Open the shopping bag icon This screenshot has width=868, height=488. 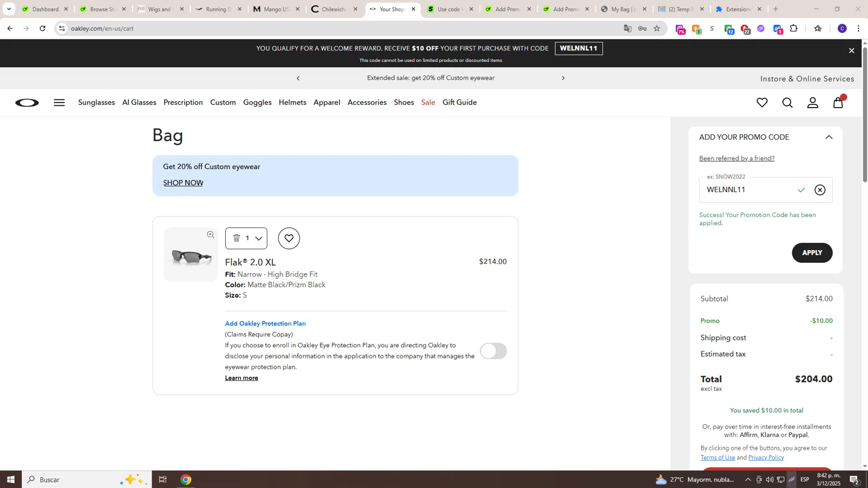tap(838, 102)
